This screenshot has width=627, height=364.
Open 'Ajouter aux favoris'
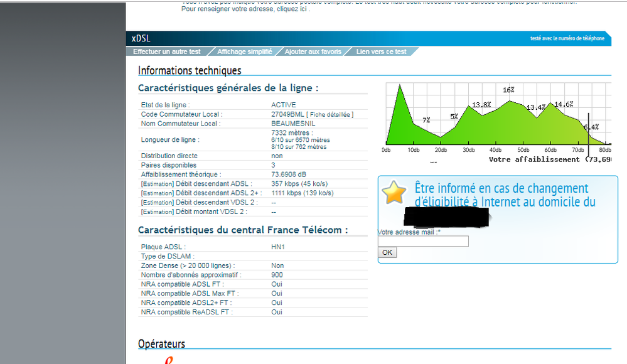(x=313, y=51)
